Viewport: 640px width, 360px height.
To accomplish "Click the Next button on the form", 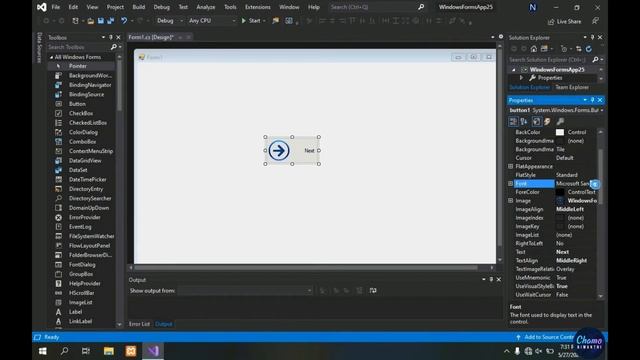I will [x=292, y=151].
